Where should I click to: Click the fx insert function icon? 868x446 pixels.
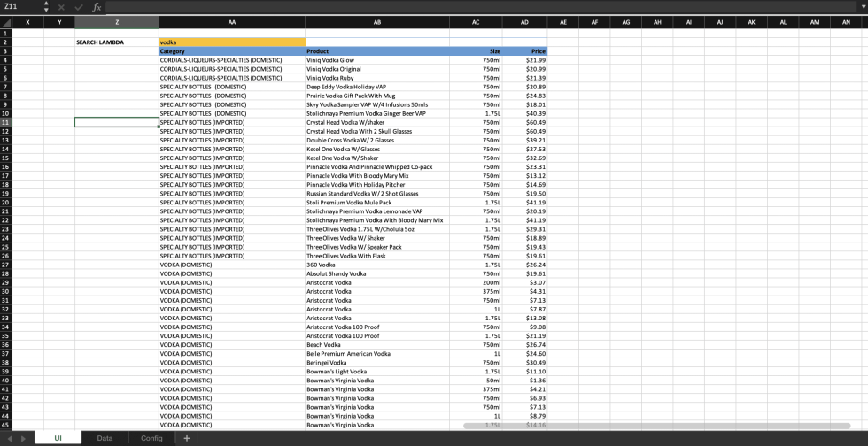(97, 7)
